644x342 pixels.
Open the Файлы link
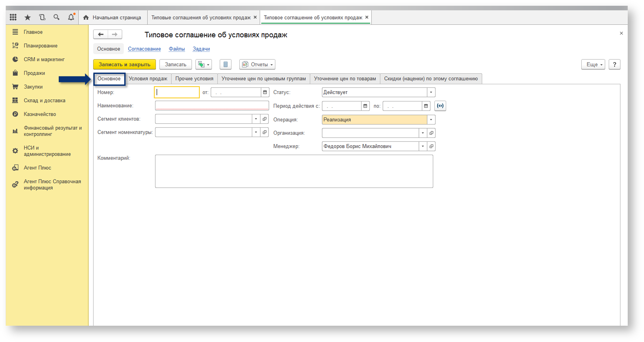click(x=177, y=49)
